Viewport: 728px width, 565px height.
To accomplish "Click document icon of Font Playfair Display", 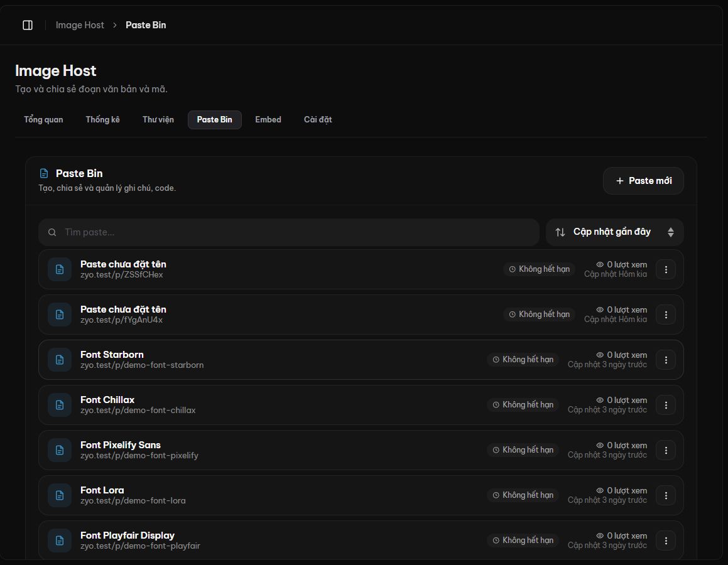I will (60, 541).
